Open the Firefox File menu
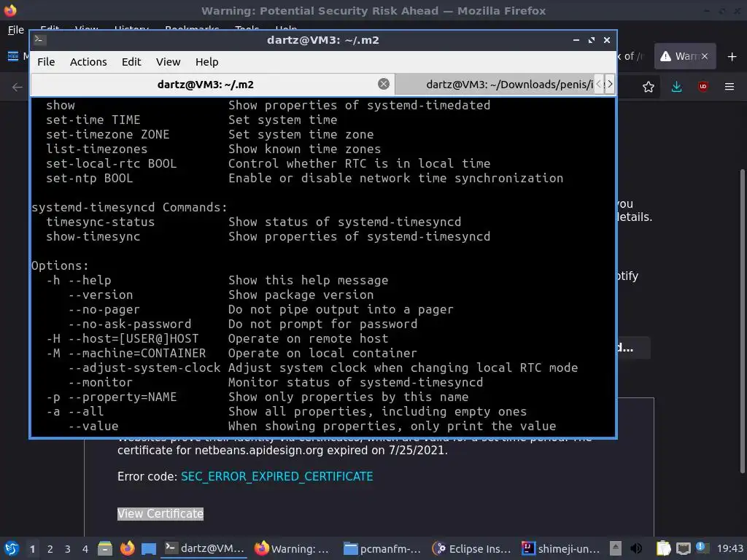The height and width of the screenshot is (560, 747). (x=16, y=30)
